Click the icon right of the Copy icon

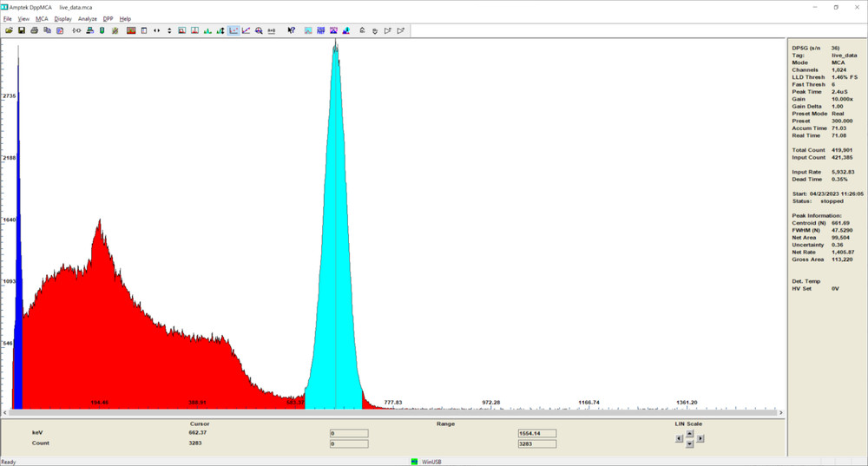click(x=60, y=31)
